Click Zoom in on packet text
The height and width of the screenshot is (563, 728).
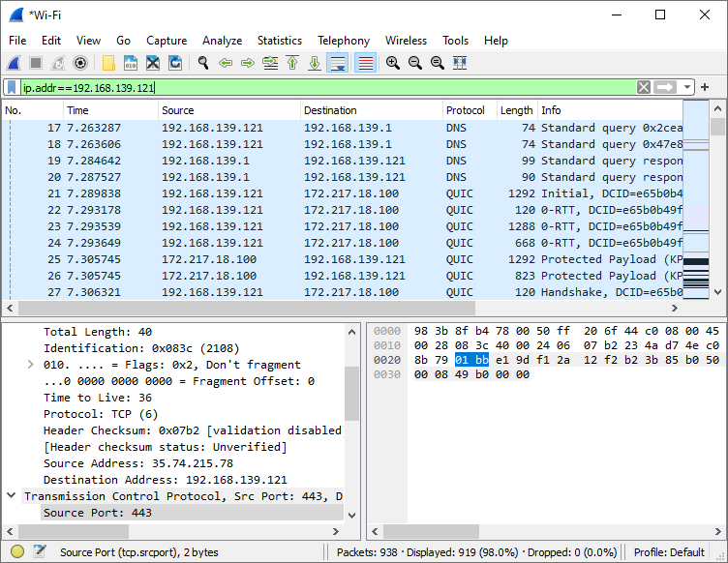pos(392,63)
